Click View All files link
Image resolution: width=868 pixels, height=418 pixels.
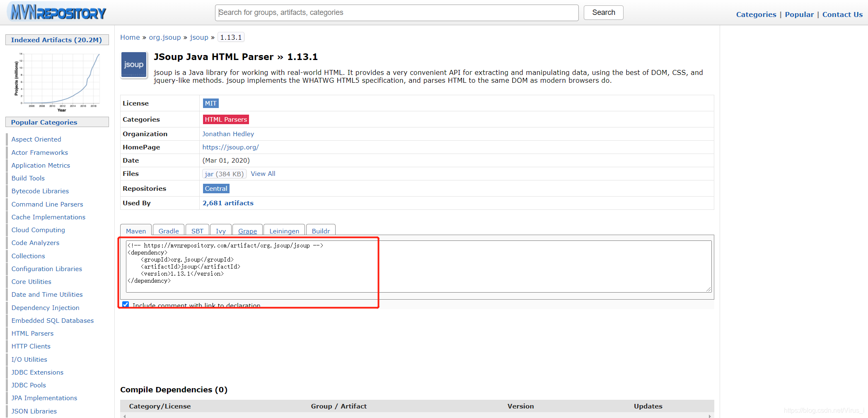(x=263, y=174)
